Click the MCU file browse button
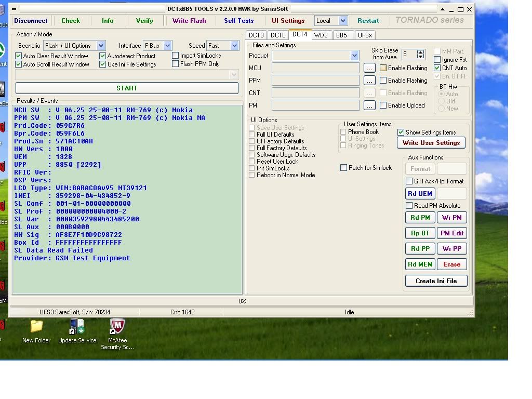This screenshot has height=399, width=532. click(369, 68)
